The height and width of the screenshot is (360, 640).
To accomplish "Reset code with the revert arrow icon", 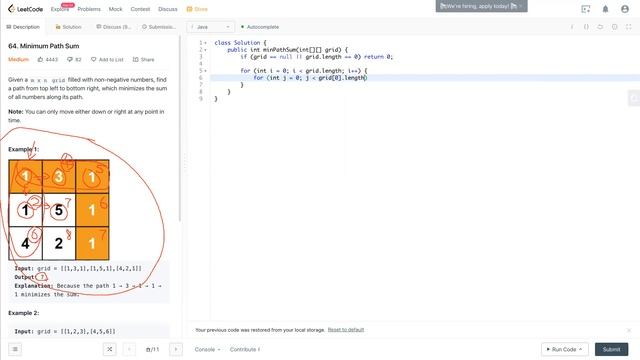I will [600, 27].
